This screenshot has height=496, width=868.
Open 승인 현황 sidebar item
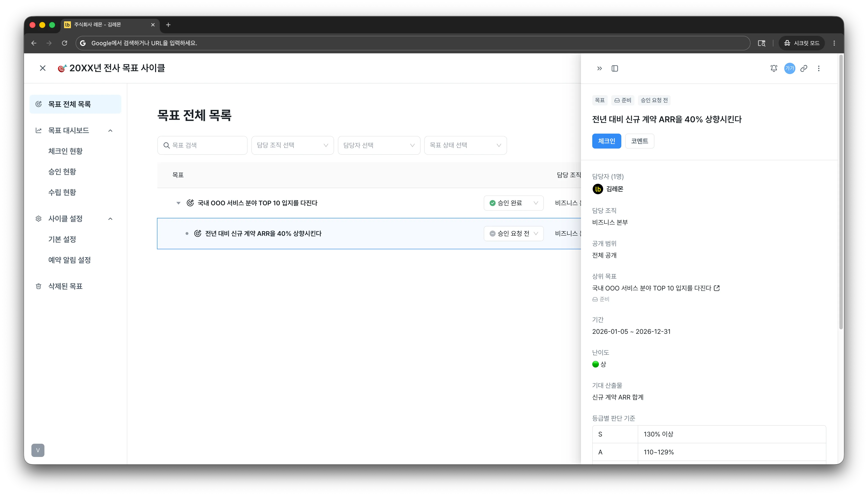coord(62,171)
